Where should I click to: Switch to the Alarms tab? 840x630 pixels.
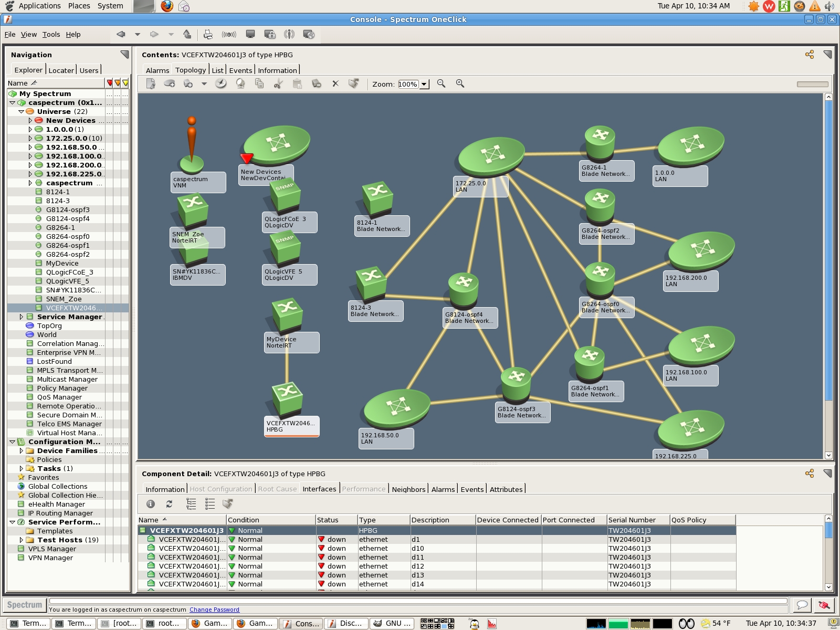click(157, 70)
